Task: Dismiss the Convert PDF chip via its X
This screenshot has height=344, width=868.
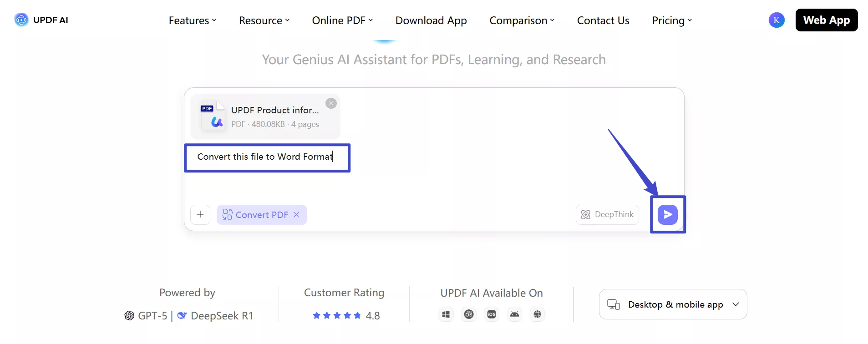Action: point(296,215)
